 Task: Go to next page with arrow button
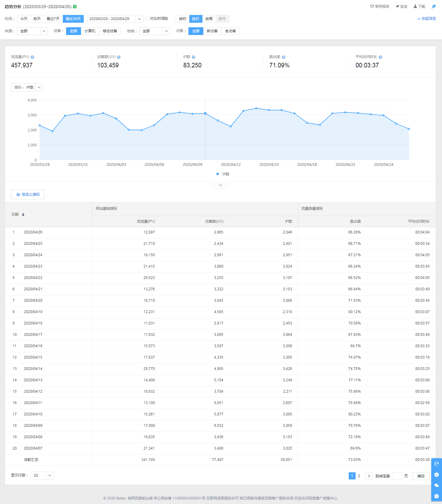point(369,476)
